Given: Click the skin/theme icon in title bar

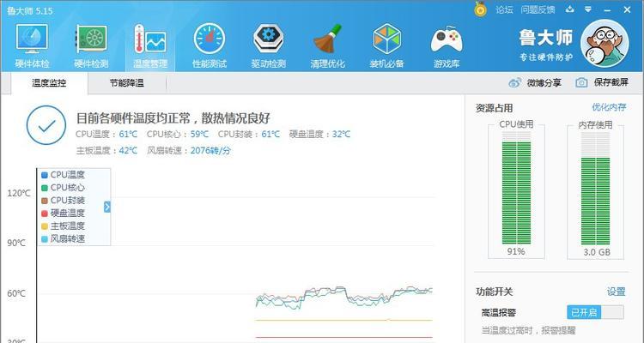Looking at the screenshot, I should coord(569,9).
